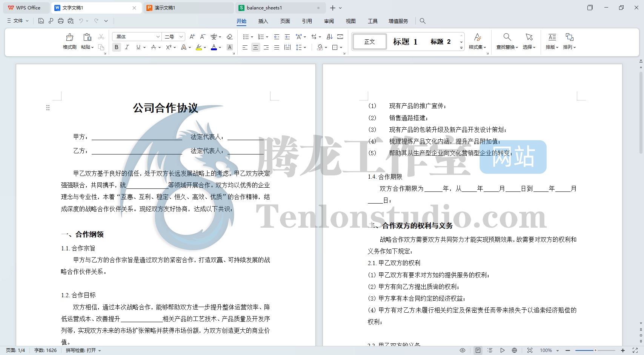Apply the 标题 1 style

click(x=406, y=42)
